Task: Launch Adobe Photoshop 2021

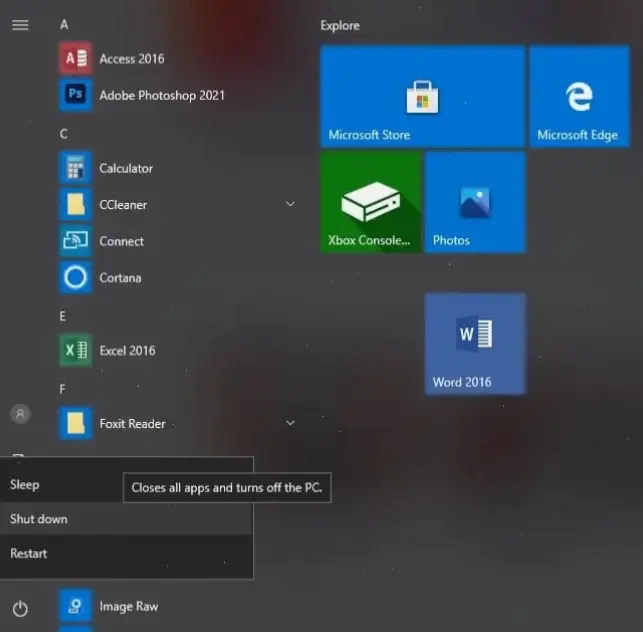Action: 176,95
